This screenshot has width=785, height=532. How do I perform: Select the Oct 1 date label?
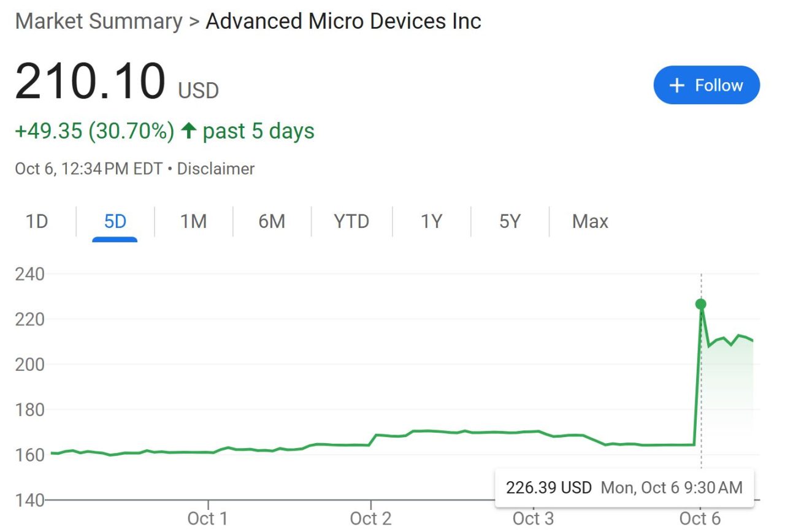[207, 519]
